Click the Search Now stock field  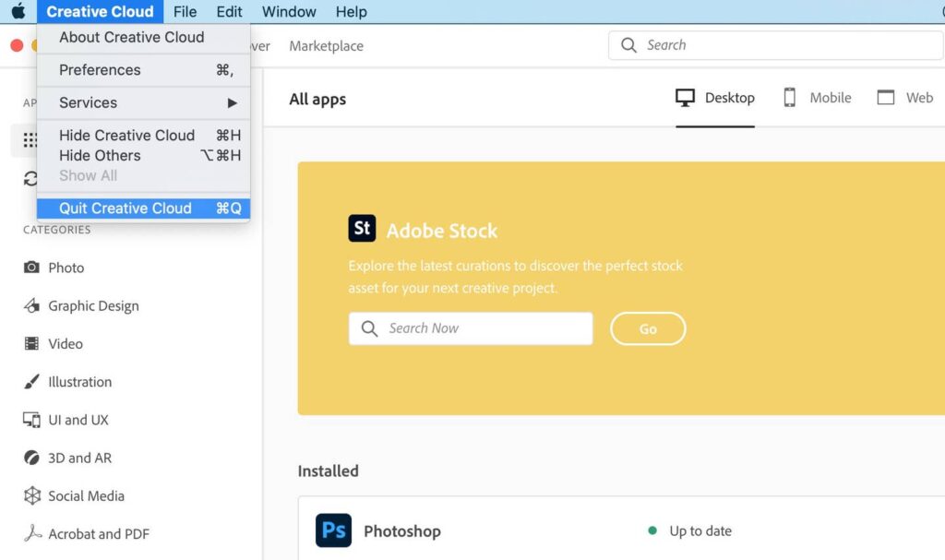(x=471, y=328)
